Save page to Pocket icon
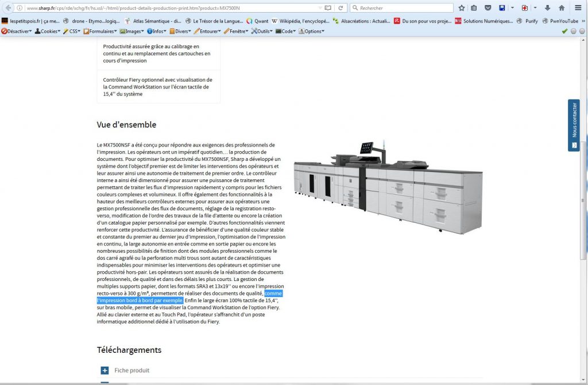This screenshot has height=385, width=588. pos(488,8)
